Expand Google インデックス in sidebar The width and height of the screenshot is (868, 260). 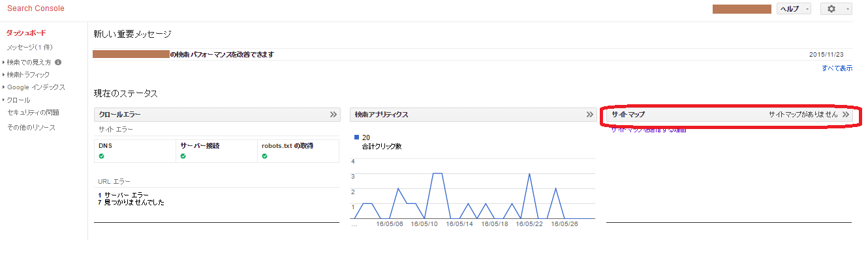coord(34,87)
